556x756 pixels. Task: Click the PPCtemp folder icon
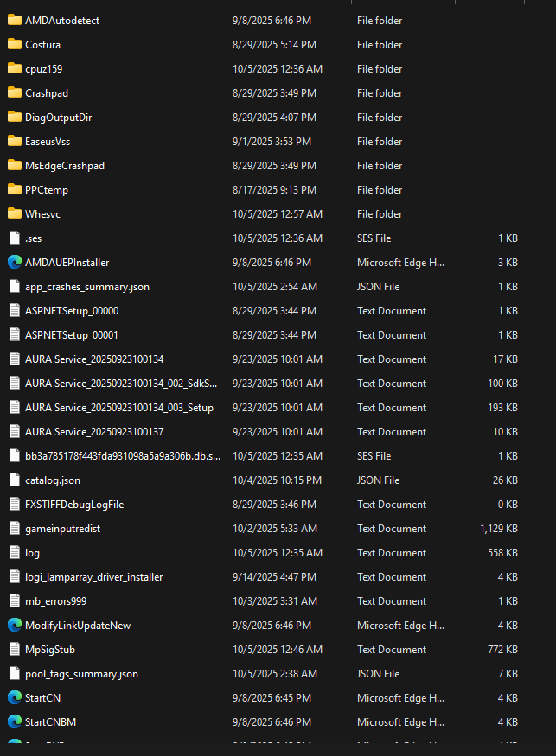click(15, 189)
